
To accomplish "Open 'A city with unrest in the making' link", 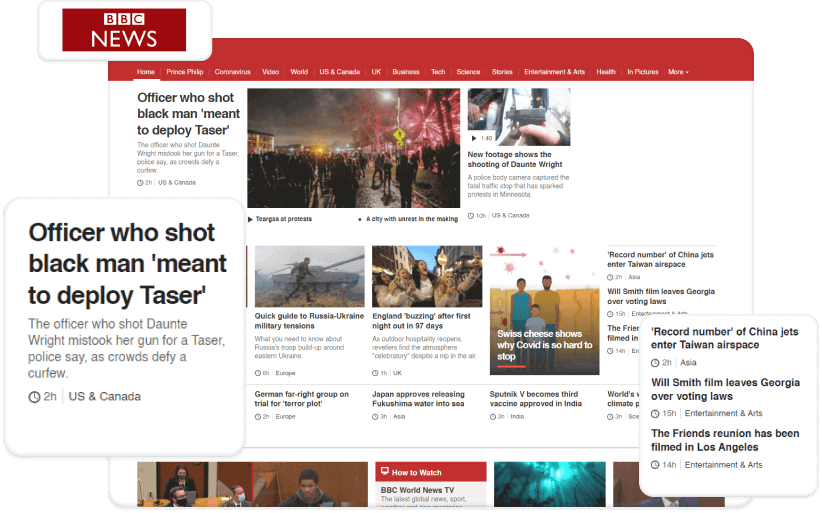I will [412, 219].
